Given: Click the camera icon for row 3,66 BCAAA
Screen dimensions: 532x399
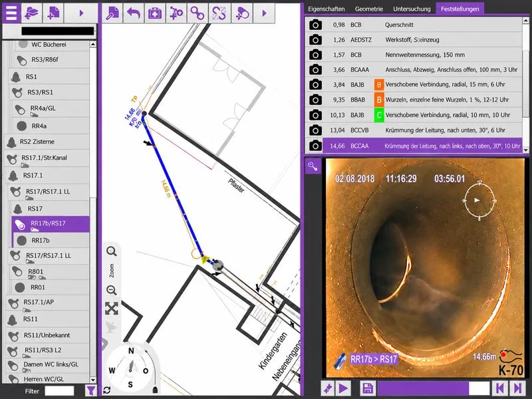Looking at the screenshot, I should 315,70.
